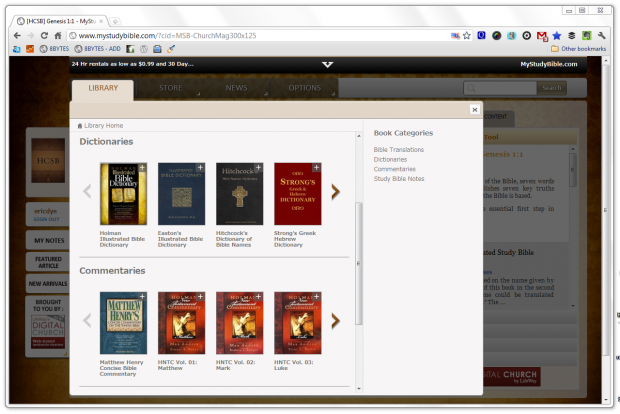Reload the page with refresh icon

tap(44, 36)
